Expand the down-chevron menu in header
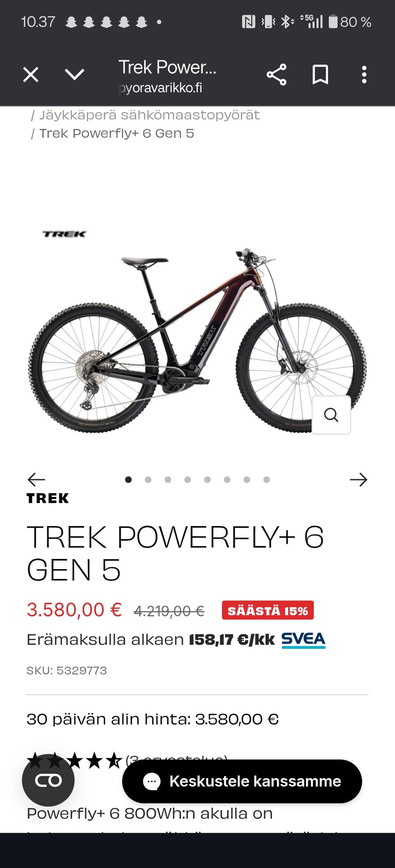Viewport: 395px width, 868px height. tap(74, 75)
